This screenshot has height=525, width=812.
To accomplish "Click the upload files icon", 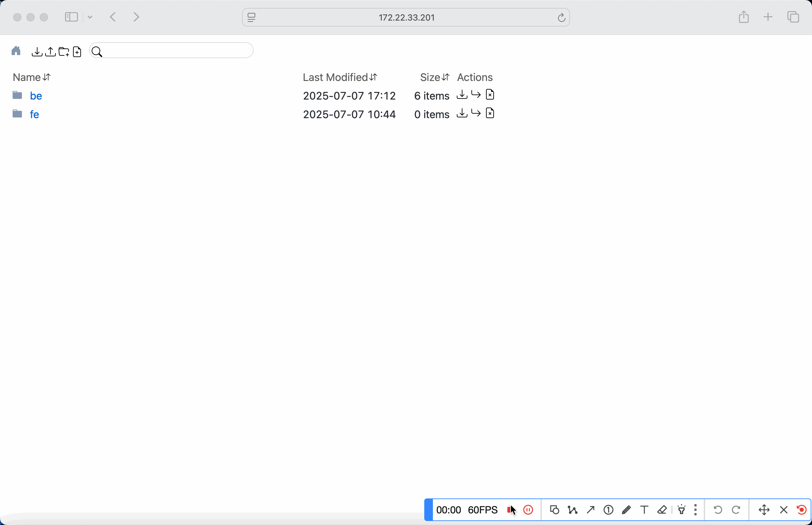I will (50, 52).
